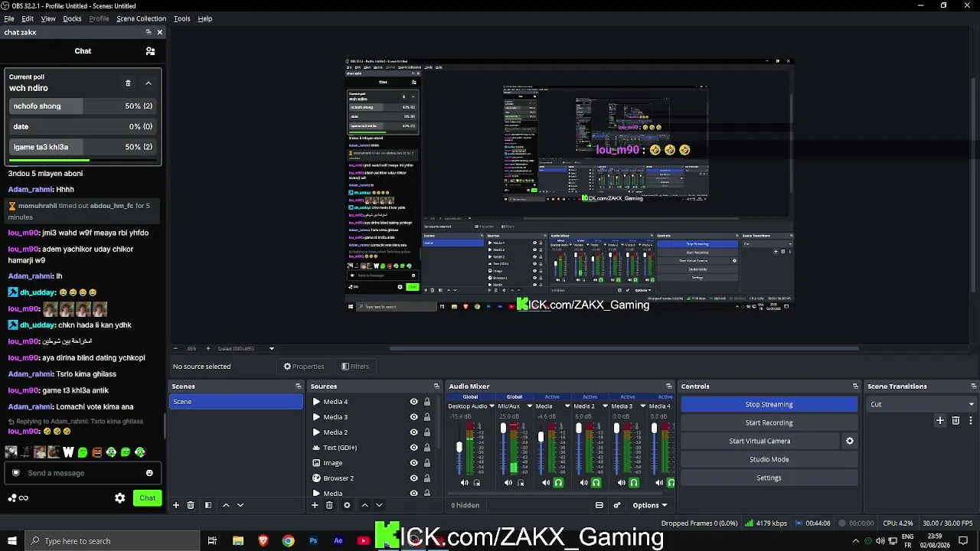Open source properties gear in Sources toolbar
This screenshot has height=551, width=980.
coord(347,505)
